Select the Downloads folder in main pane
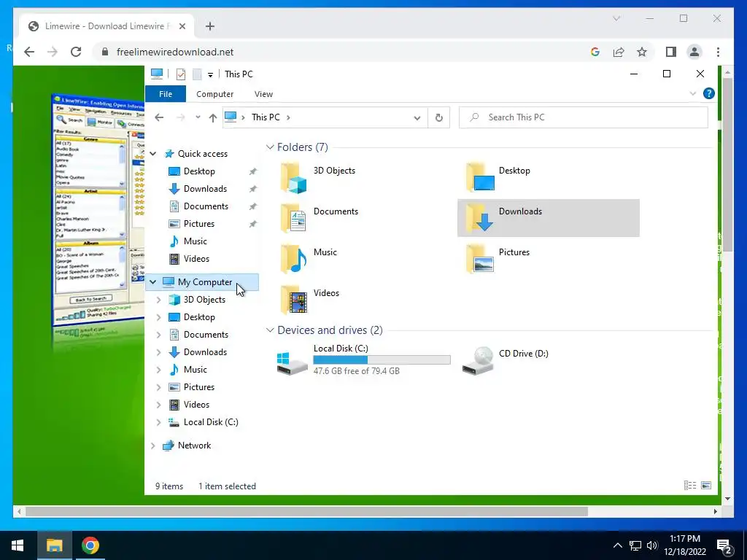 pyautogui.click(x=548, y=217)
